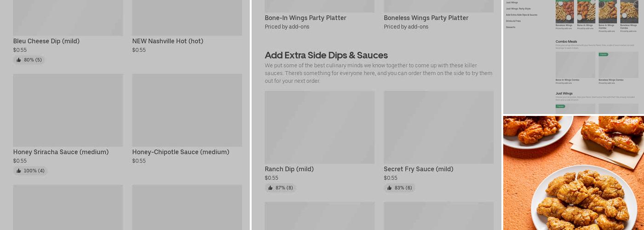Click Honey Sriracha Sauce image placeholder
644x230 pixels.
pyautogui.click(x=68, y=110)
